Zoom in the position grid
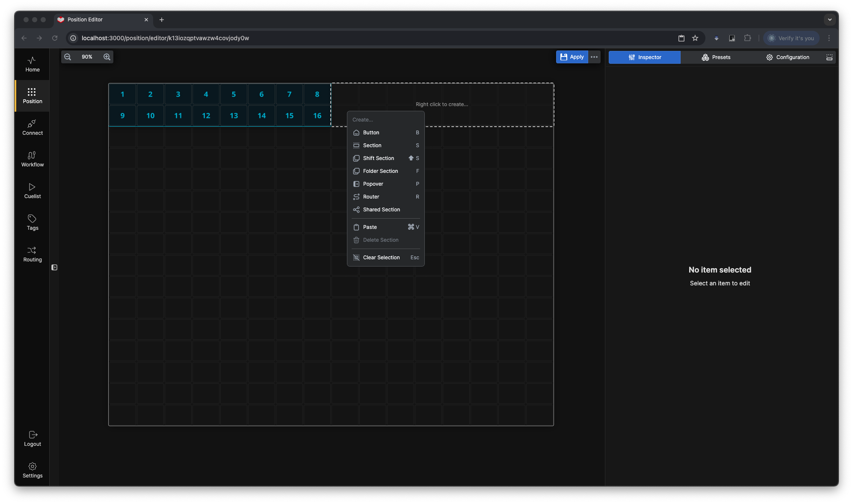The height and width of the screenshot is (504, 853). 107,57
